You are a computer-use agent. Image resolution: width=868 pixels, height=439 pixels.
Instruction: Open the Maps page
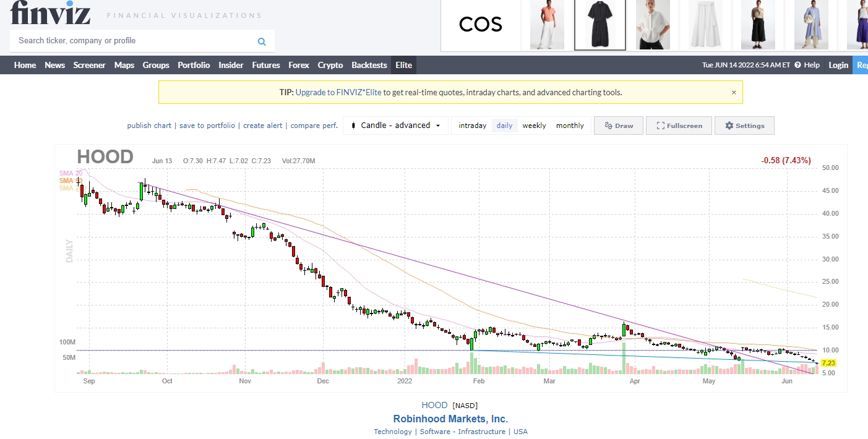[124, 65]
